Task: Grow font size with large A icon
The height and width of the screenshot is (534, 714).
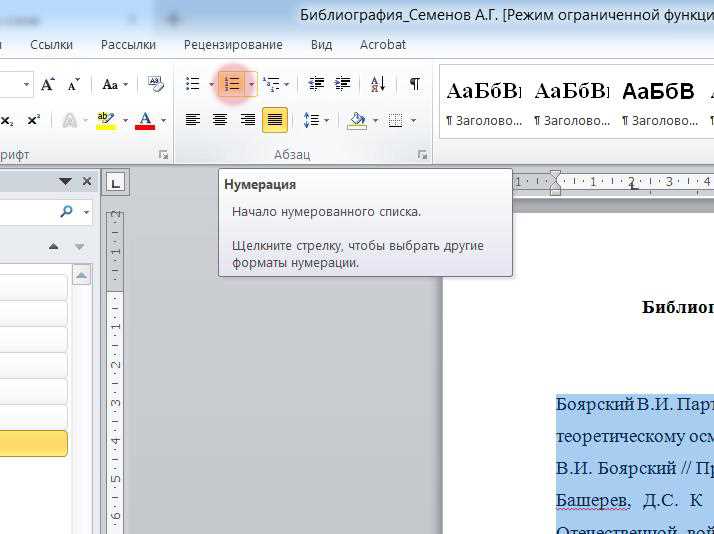Action: pyautogui.click(x=47, y=85)
